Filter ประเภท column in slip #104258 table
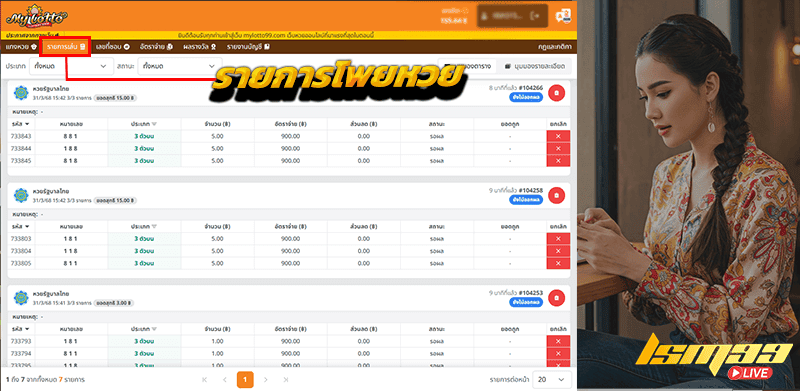Viewport: 800px width, 391px height. pos(155,227)
